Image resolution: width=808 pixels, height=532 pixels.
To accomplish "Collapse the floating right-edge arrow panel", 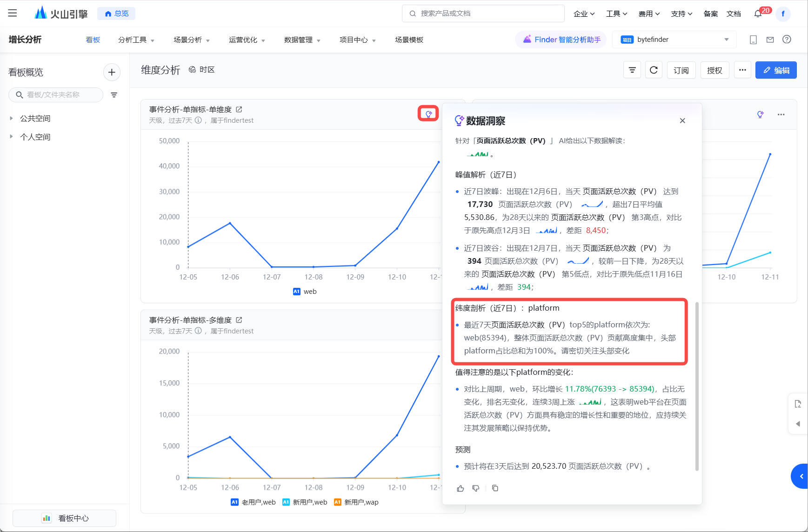I will 798,424.
